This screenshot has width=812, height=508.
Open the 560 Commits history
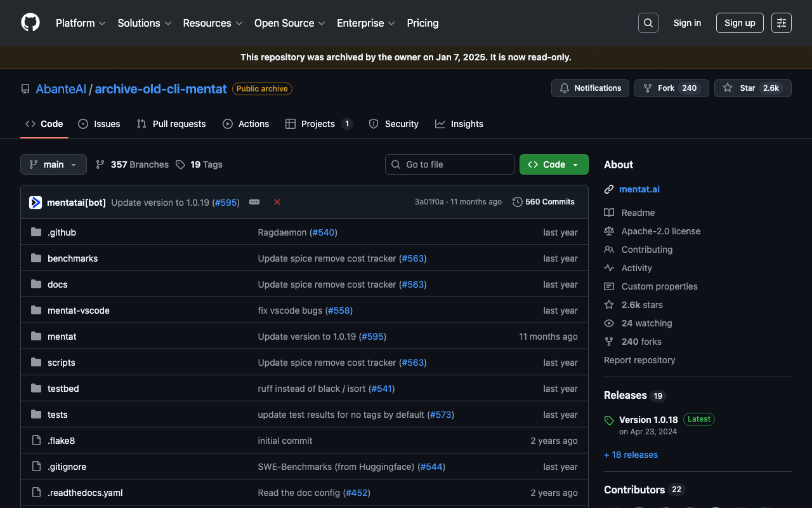543,202
